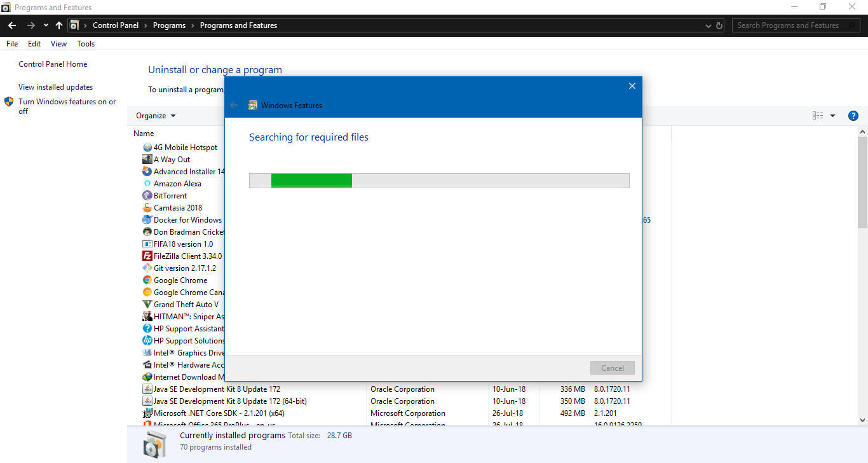Sort by the Name column header
The image size is (868, 463).
point(144,134)
